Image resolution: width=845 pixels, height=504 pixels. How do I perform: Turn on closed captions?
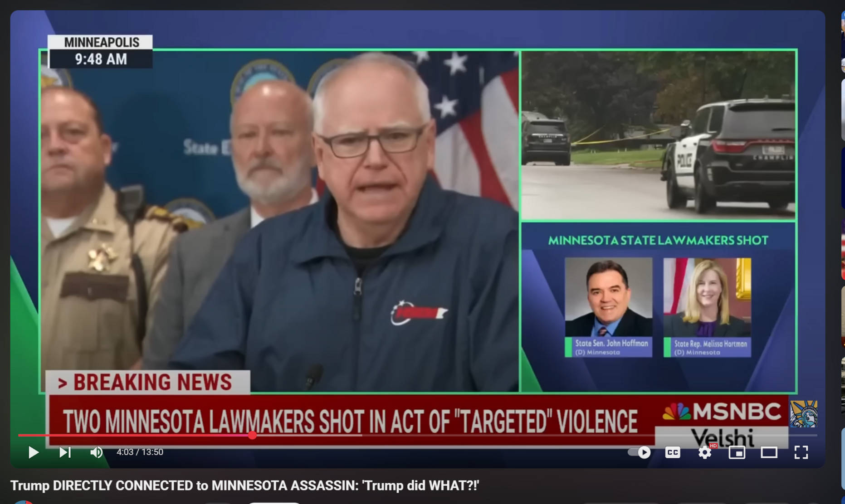(672, 452)
